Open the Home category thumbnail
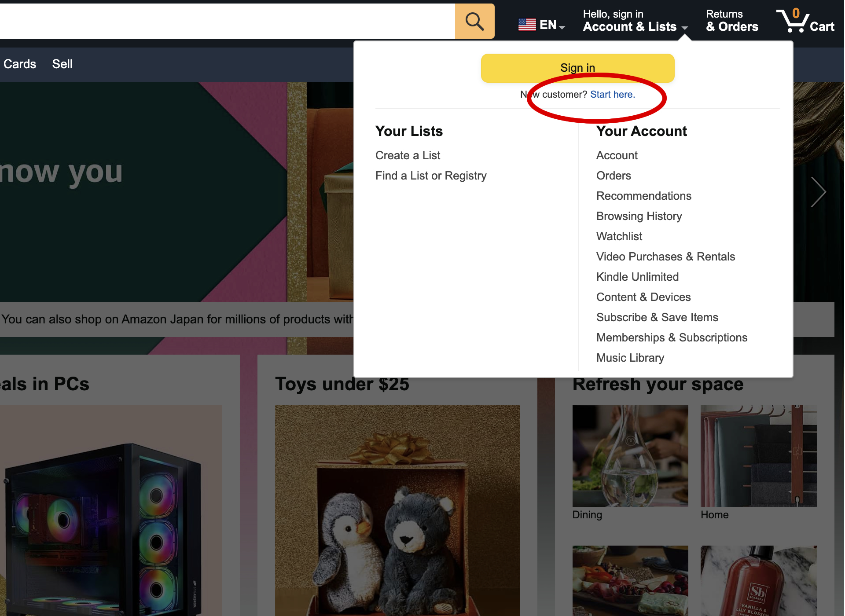The width and height of the screenshot is (845, 616). [x=758, y=456]
